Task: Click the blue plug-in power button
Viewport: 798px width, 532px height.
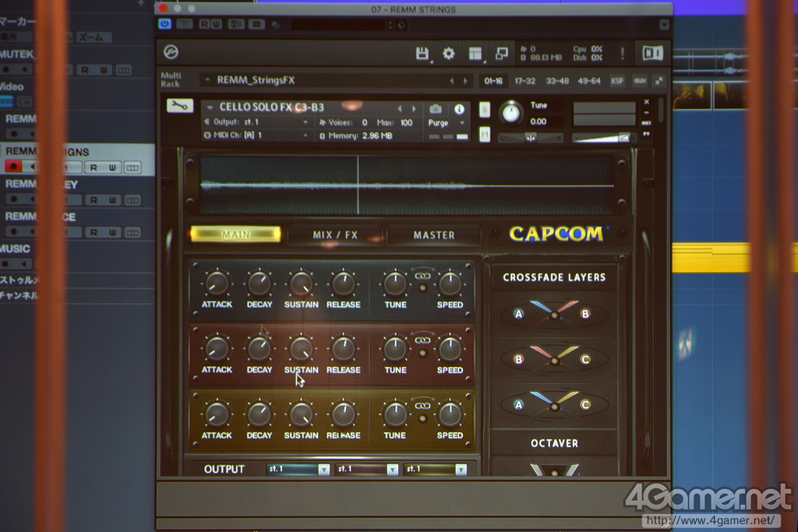Action: [165, 24]
